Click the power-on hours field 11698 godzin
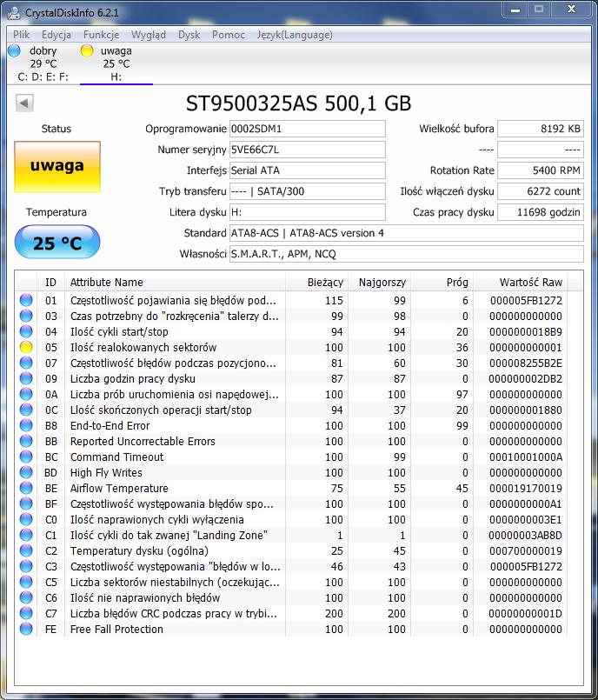598x700 pixels. click(x=541, y=212)
